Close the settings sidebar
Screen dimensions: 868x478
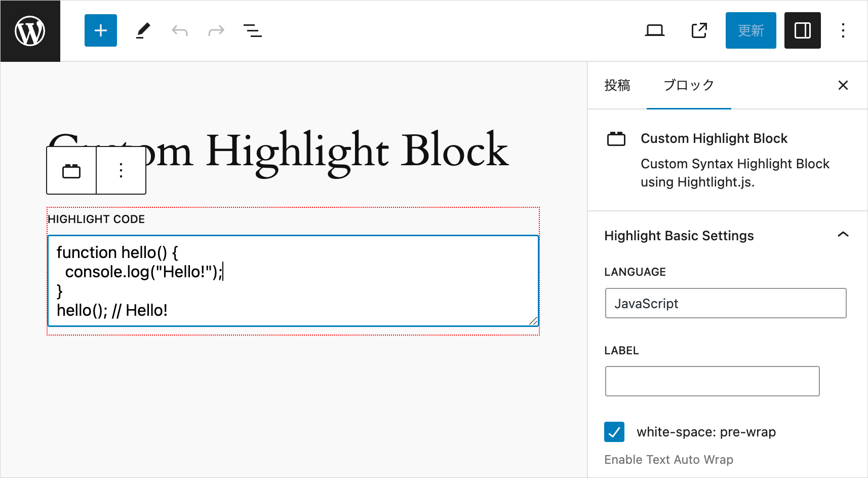click(843, 85)
